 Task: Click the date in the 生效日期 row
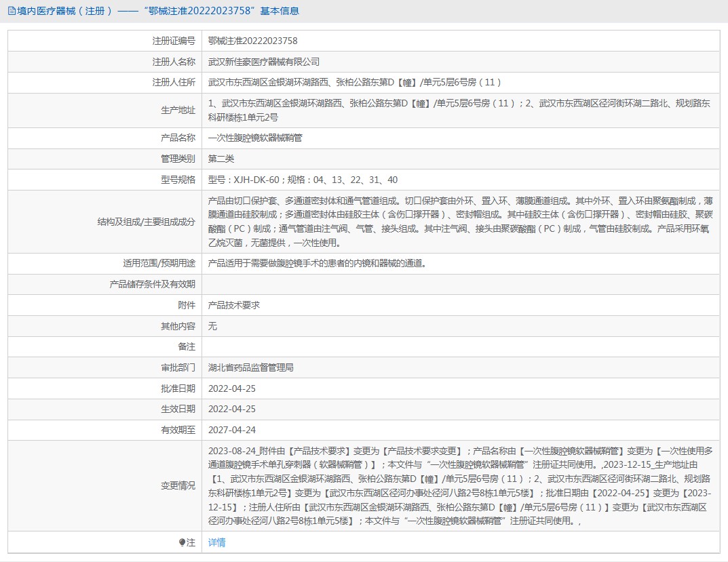(x=231, y=409)
